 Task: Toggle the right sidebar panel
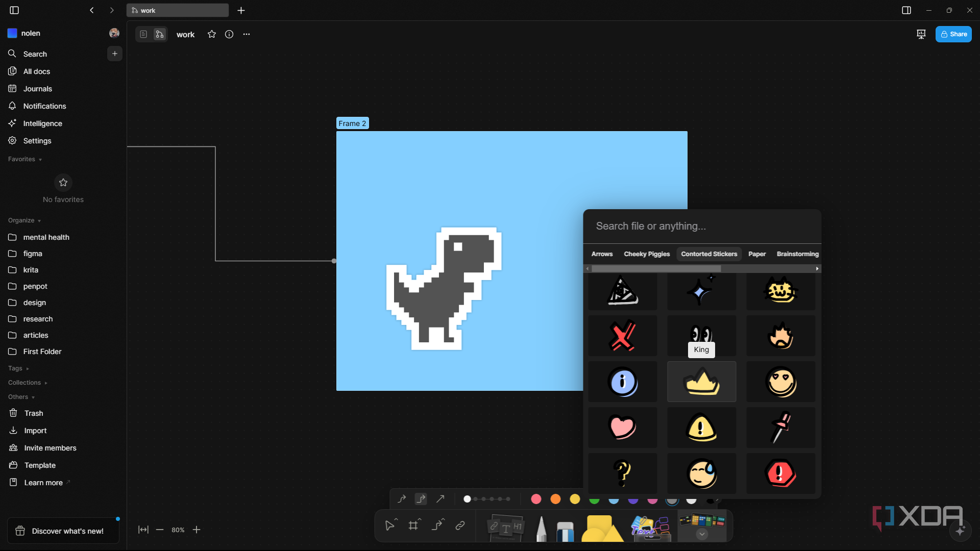[x=906, y=10]
